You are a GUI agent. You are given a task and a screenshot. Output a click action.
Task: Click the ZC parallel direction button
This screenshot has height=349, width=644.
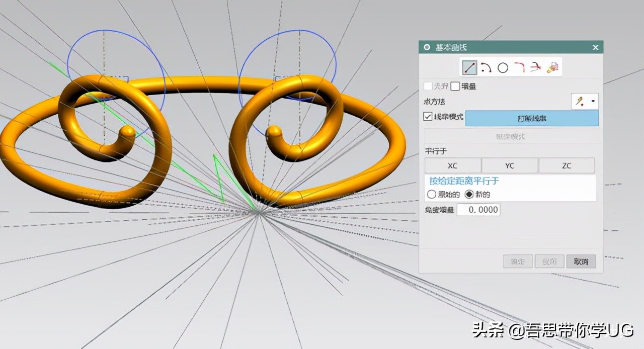tap(567, 165)
